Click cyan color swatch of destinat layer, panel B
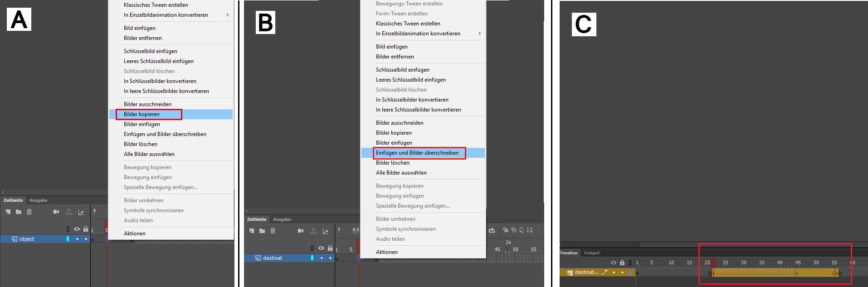Screen dimensions: 868x287 tap(312, 258)
